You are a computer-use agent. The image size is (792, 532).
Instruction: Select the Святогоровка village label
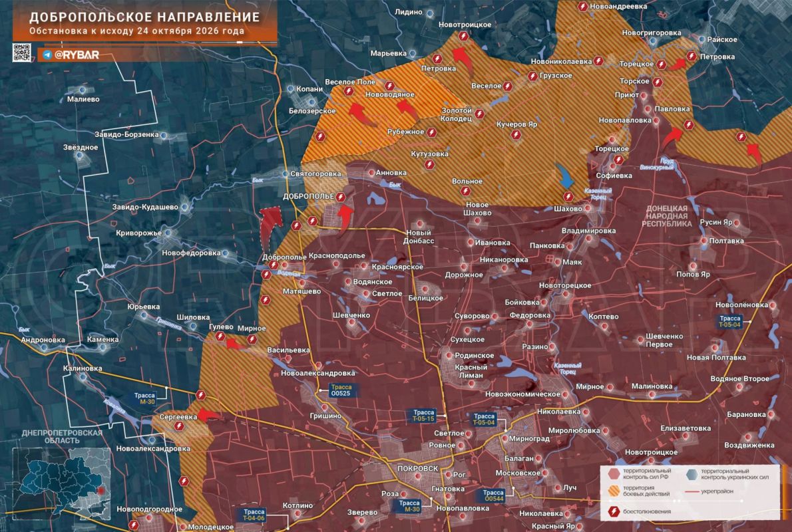tap(315, 174)
